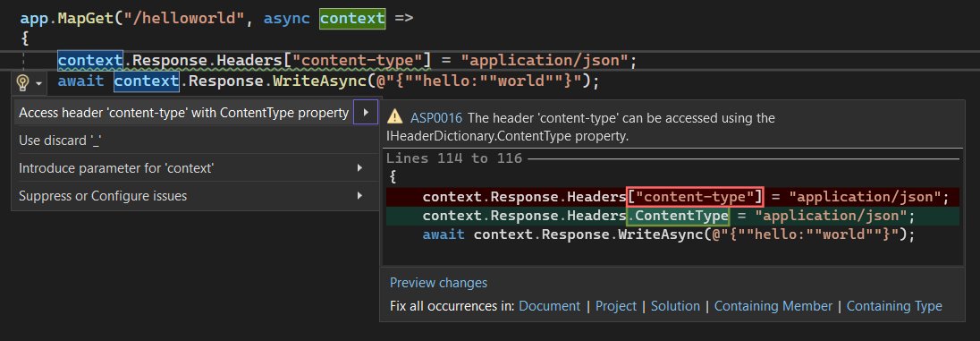The width and height of the screenshot is (980, 341).
Task: Click "application/json" string in the editor line
Action: pyautogui.click(x=545, y=61)
